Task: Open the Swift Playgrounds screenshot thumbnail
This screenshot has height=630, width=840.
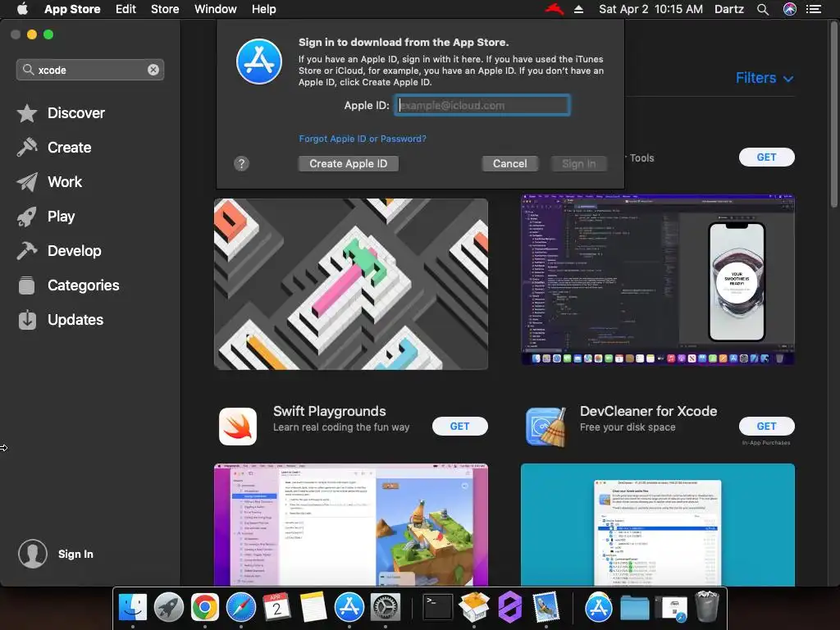Action: click(351, 525)
